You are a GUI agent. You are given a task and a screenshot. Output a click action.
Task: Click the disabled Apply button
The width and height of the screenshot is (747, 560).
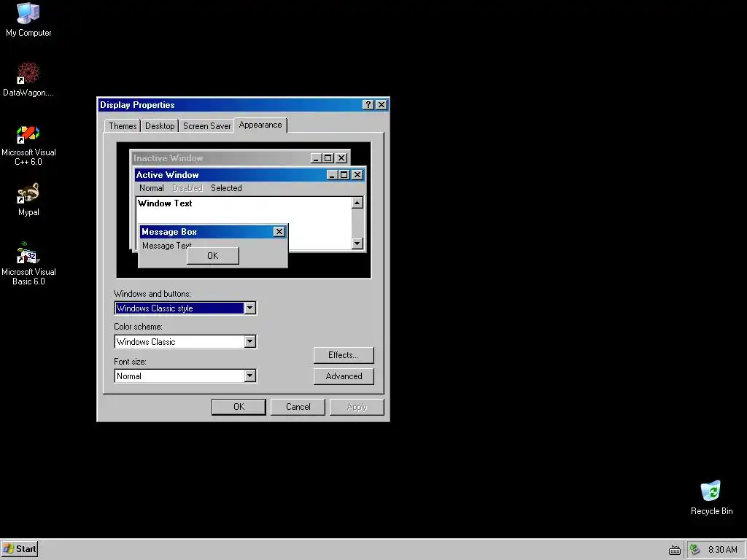click(x=357, y=407)
